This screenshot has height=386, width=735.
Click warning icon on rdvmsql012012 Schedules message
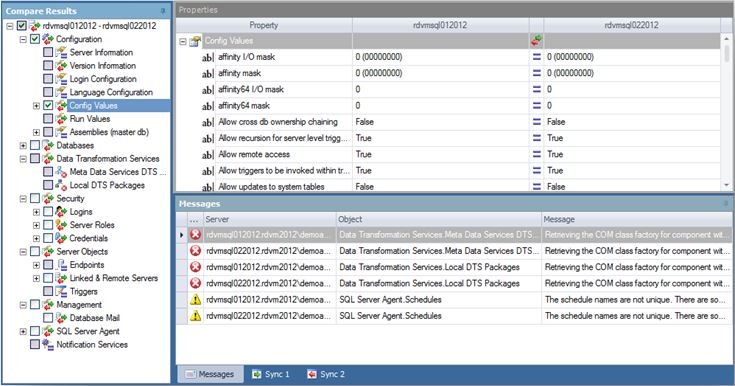195,299
